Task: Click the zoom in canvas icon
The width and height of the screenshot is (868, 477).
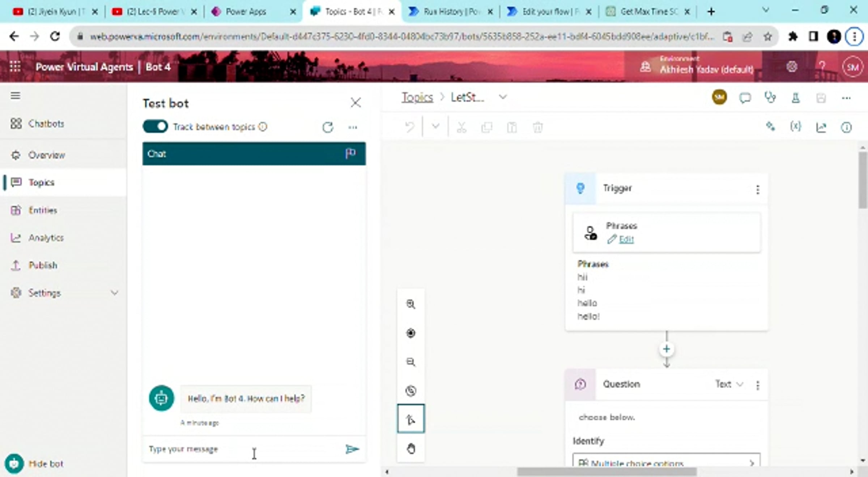Action: [x=410, y=304]
